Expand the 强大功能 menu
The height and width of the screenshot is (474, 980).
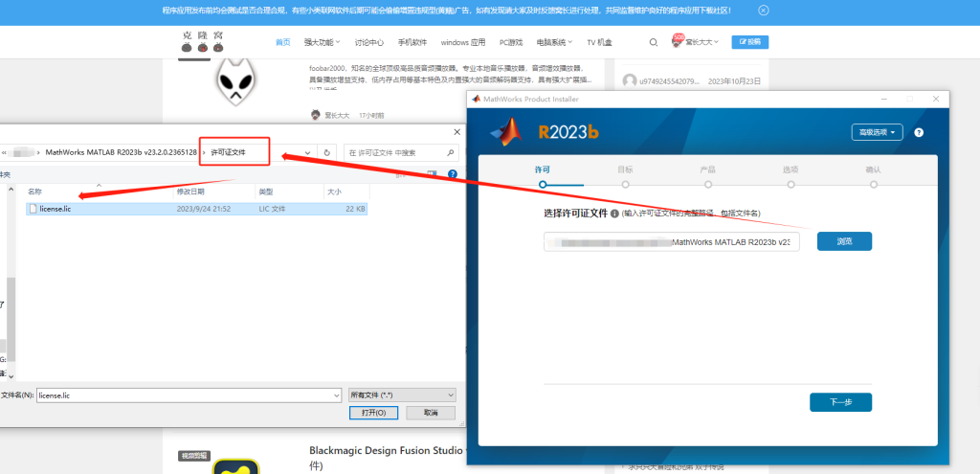[x=322, y=42]
